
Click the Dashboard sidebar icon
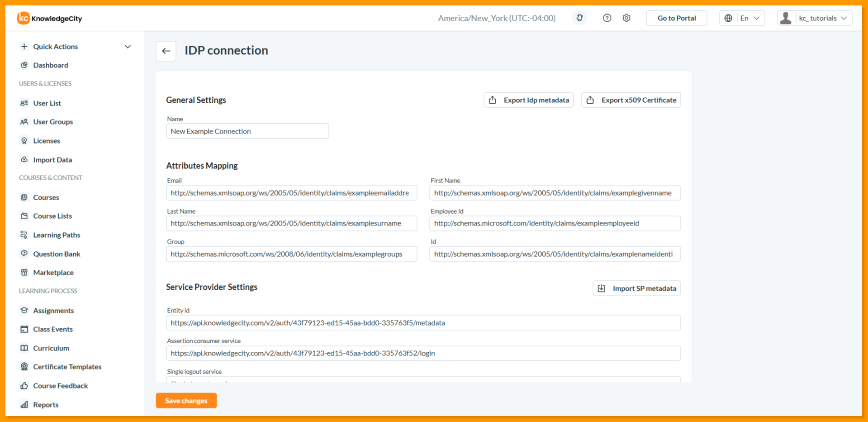point(24,65)
